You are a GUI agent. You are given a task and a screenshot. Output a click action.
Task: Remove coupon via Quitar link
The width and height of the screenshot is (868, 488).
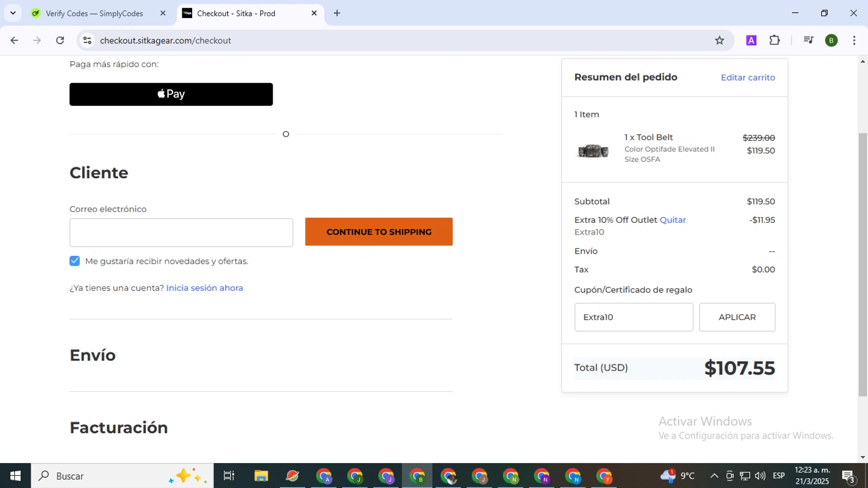[673, 220]
